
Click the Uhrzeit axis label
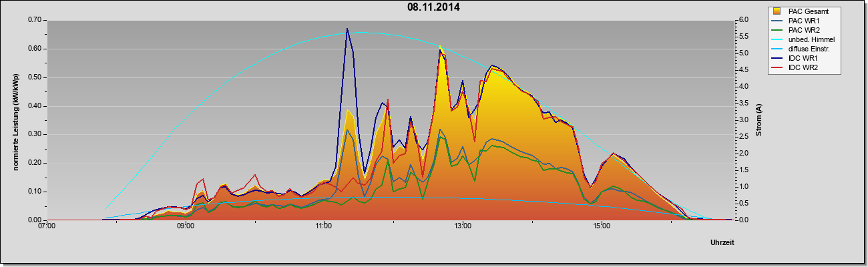pos(722,243)
